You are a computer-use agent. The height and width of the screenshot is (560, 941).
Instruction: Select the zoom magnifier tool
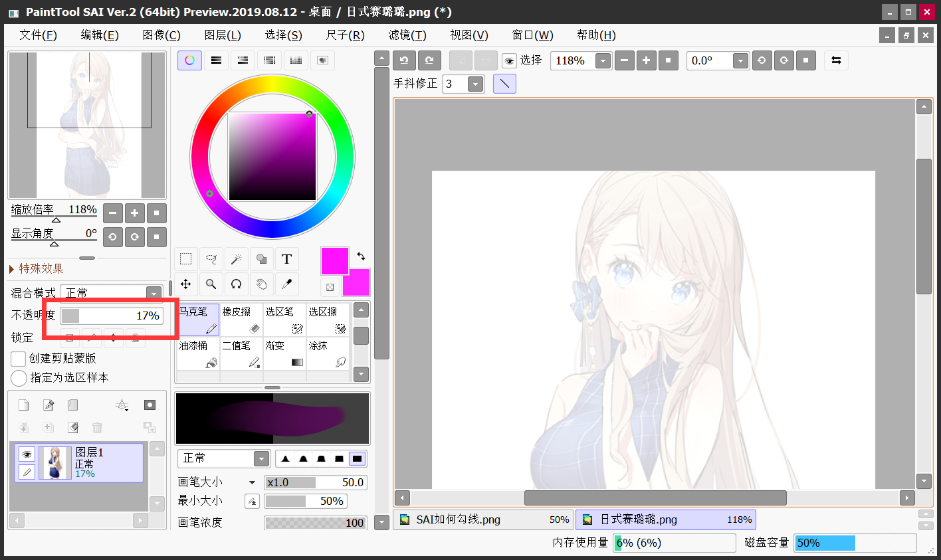pyautogui.click(x=211, y=284)
